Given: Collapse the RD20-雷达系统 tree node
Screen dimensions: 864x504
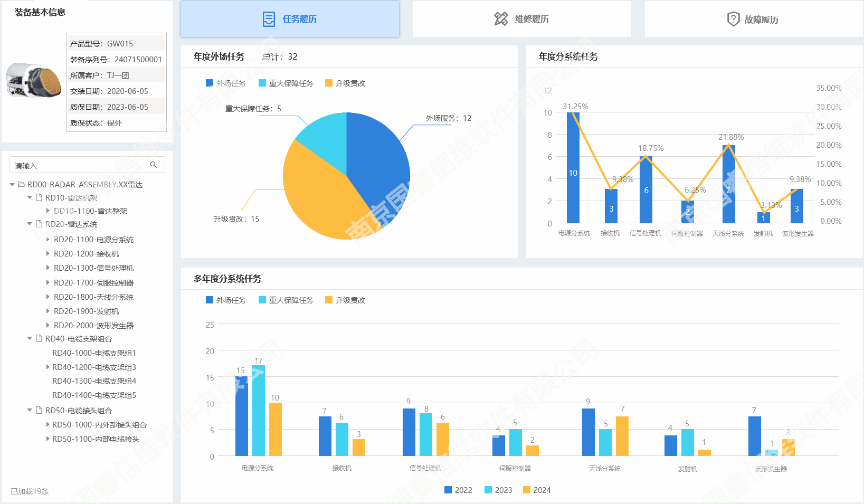Looking at the screenshot, I should pos(30,224).
